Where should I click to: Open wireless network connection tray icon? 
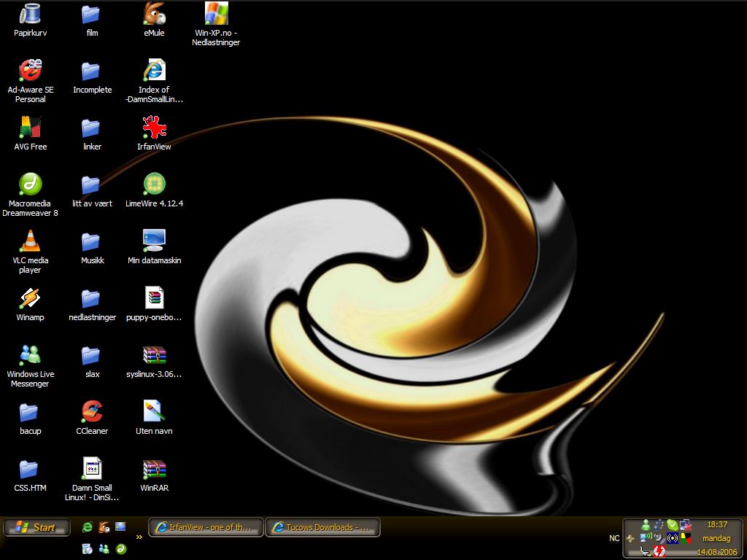[646, 537]
